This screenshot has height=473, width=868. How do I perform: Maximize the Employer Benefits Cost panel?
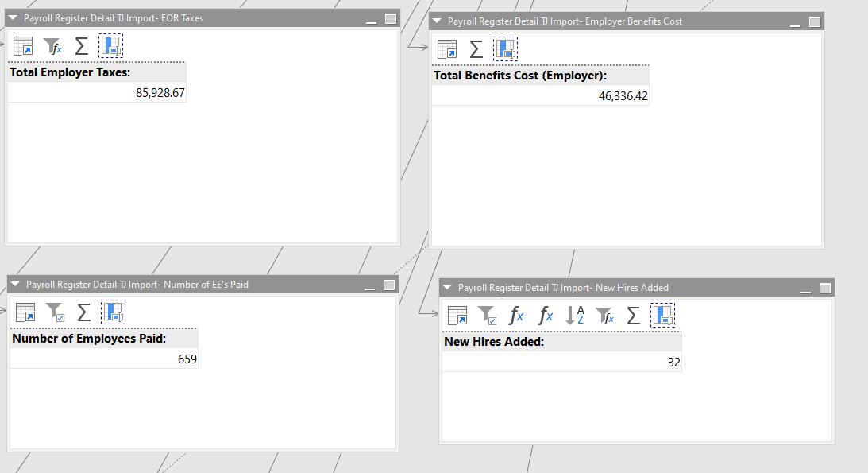(814, 21)
